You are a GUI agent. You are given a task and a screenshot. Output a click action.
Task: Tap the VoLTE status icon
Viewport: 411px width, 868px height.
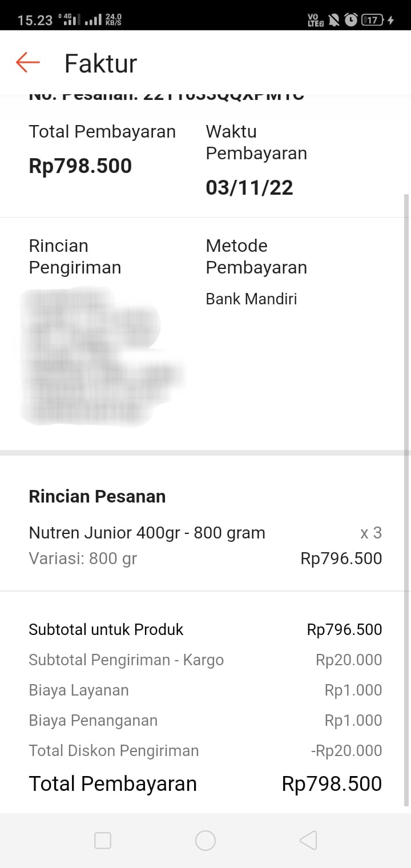tap(315, 20)
